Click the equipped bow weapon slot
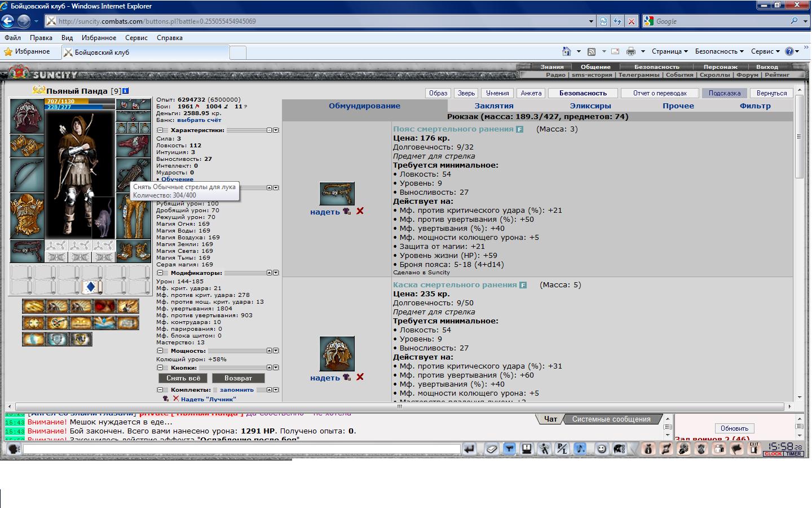The height and width of the screenshot is (508, 812). tap(27, 174)
